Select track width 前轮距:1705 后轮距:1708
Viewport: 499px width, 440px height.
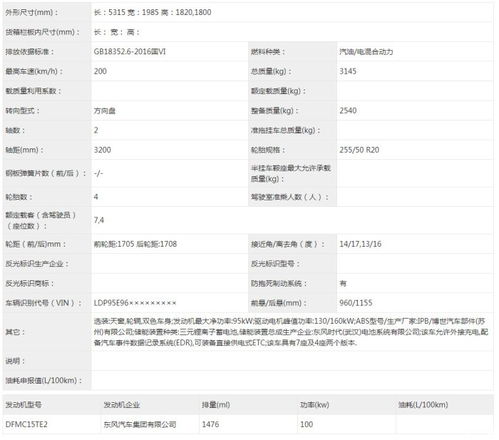tap(135, 244)
